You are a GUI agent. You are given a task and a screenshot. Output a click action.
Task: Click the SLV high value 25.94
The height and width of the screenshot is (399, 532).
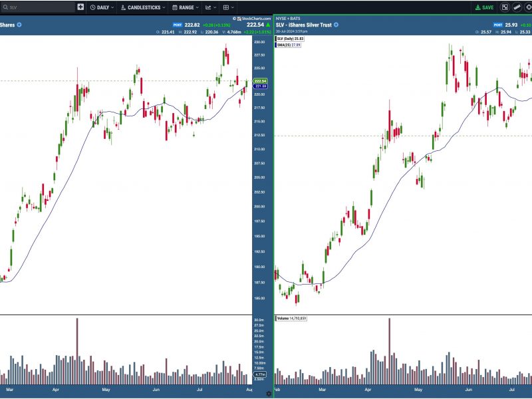click(506, 32)
